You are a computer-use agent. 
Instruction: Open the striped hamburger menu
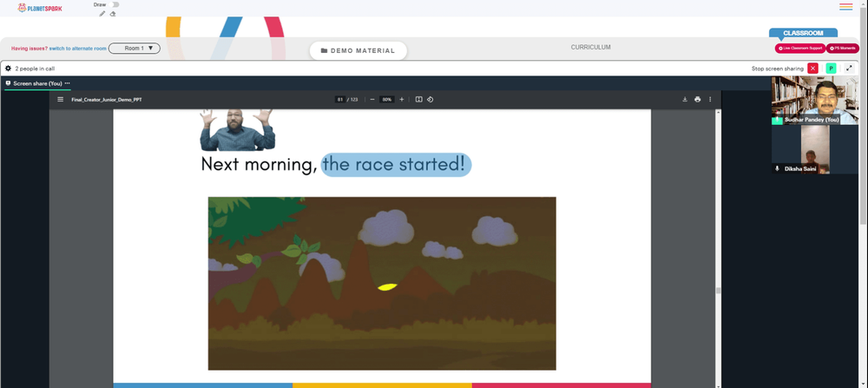pyautogui.click(x=845, y=7)
